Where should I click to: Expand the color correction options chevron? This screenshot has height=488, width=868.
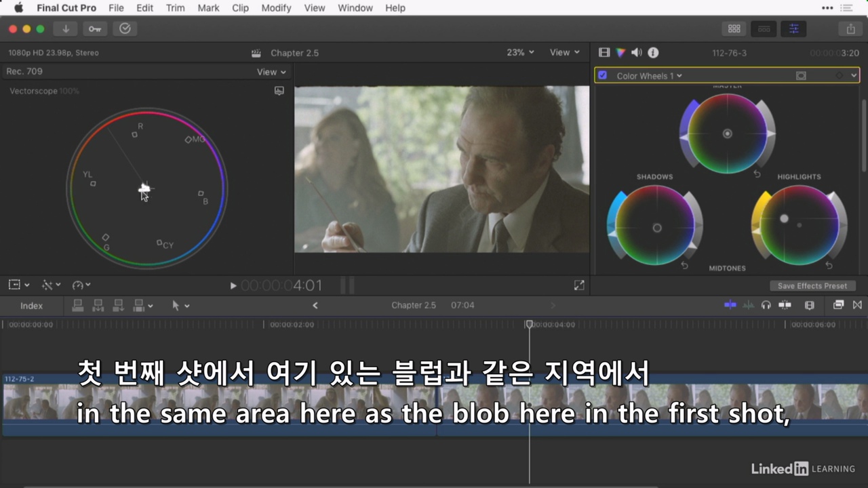point(854,76)
